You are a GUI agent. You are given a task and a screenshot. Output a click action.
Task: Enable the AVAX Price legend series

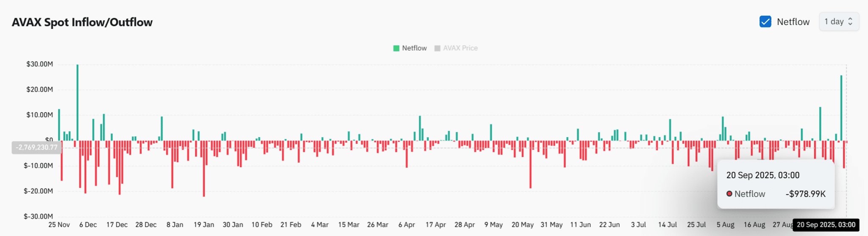point(460,48)
